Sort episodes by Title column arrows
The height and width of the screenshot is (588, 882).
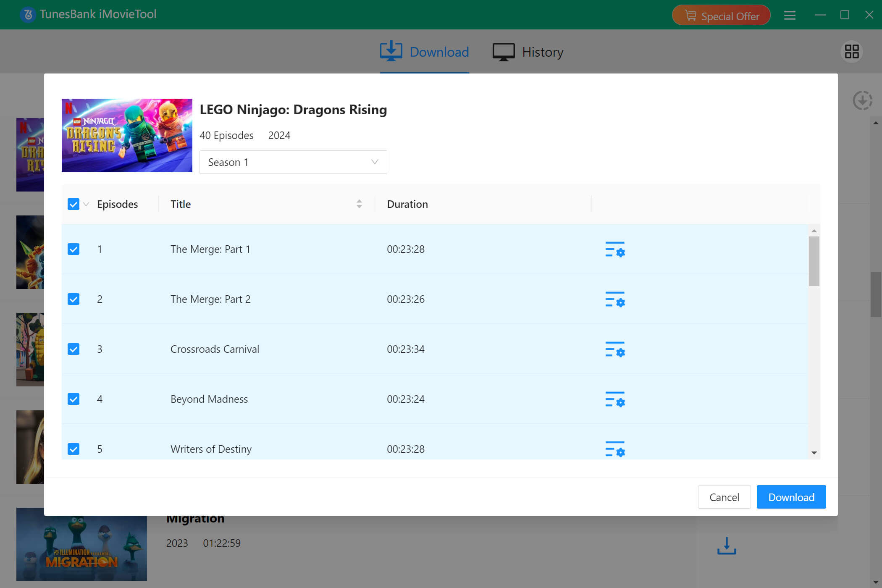pos(359,204)
